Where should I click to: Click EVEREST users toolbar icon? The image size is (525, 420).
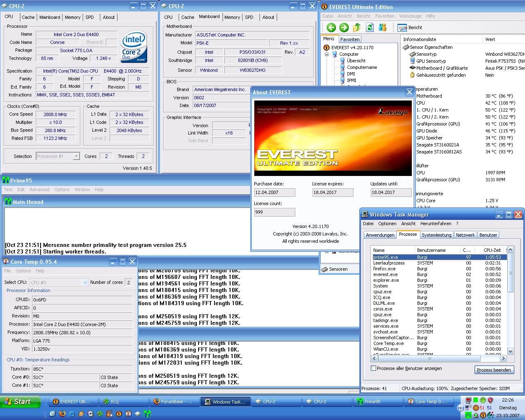tap(383, 27)
